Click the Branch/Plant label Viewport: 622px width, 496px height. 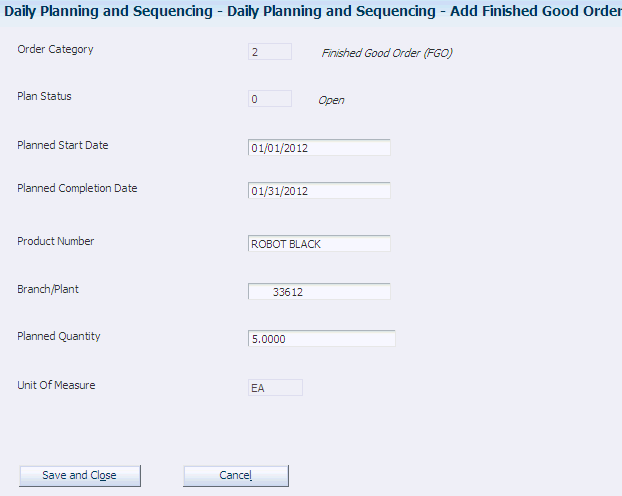point(48,289)
